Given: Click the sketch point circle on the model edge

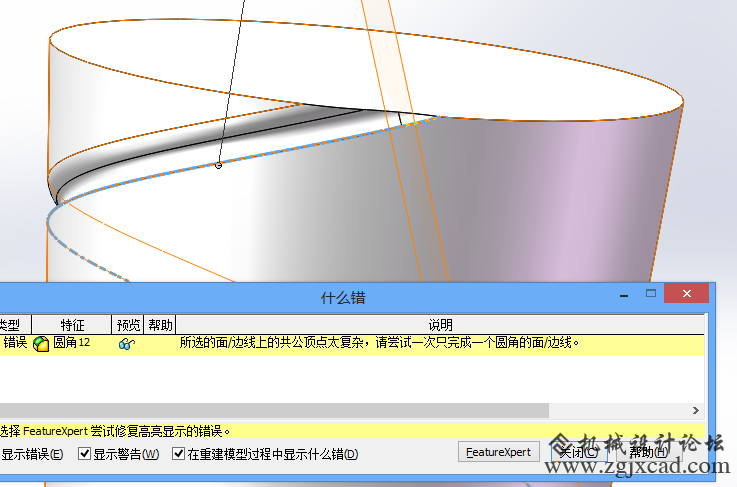Looking at the screenshot, I should pyautogui.click(x=218, y=165).
